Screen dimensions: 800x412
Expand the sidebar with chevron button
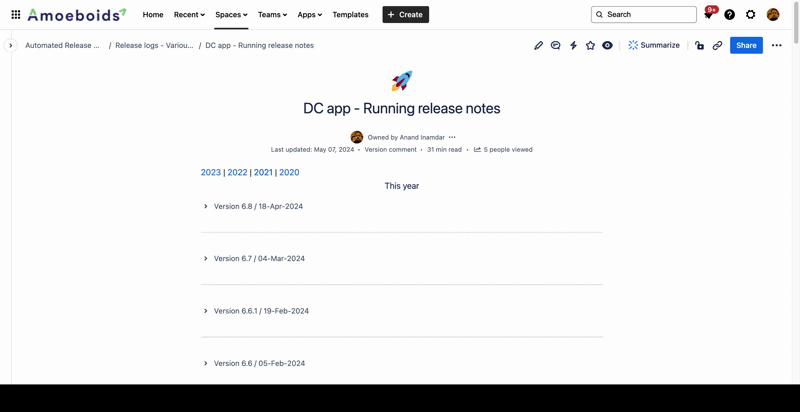point(10,45)
